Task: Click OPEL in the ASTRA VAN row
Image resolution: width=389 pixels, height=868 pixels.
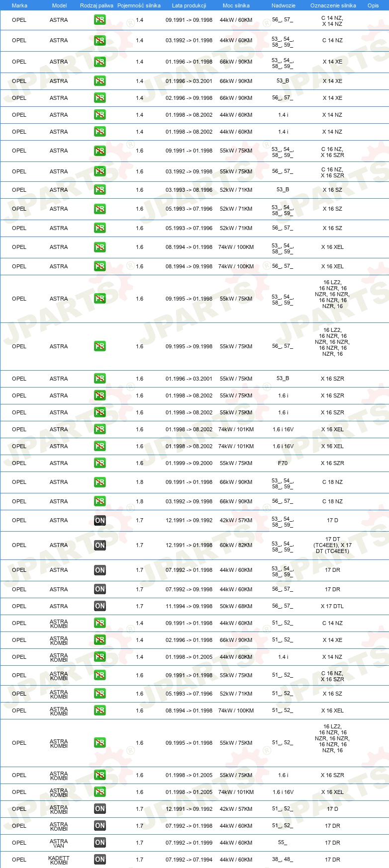Action: 19,843
